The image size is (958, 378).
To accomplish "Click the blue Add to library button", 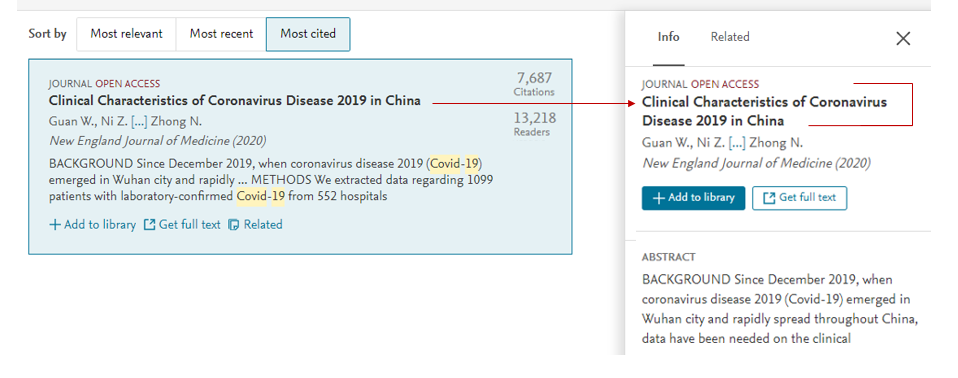I will click(x=693, y=198).
